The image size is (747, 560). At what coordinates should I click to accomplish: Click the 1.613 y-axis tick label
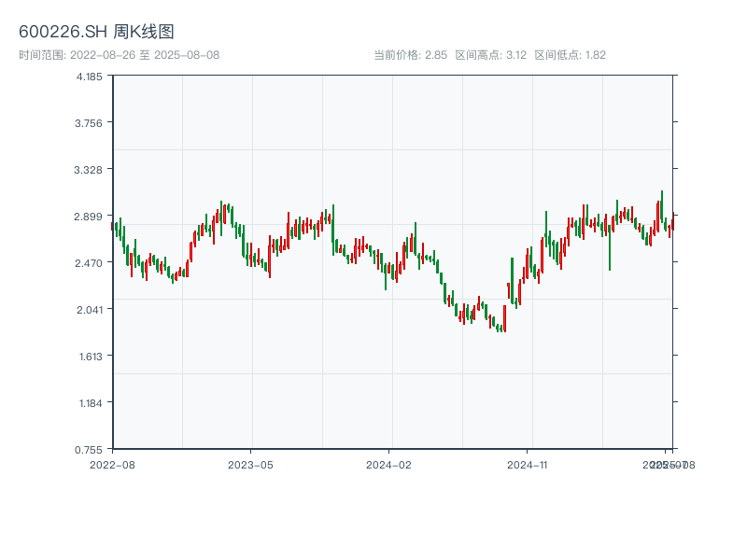click(90, 357)
